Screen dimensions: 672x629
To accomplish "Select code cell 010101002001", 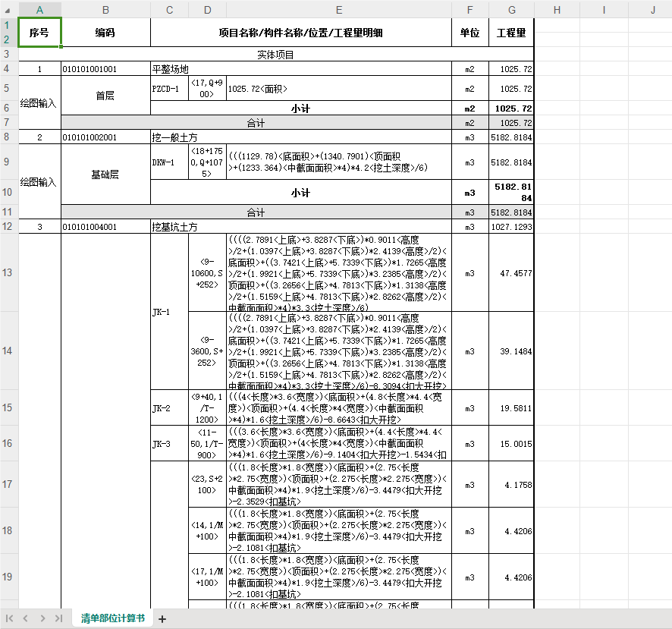I will (x=105, y=137).
